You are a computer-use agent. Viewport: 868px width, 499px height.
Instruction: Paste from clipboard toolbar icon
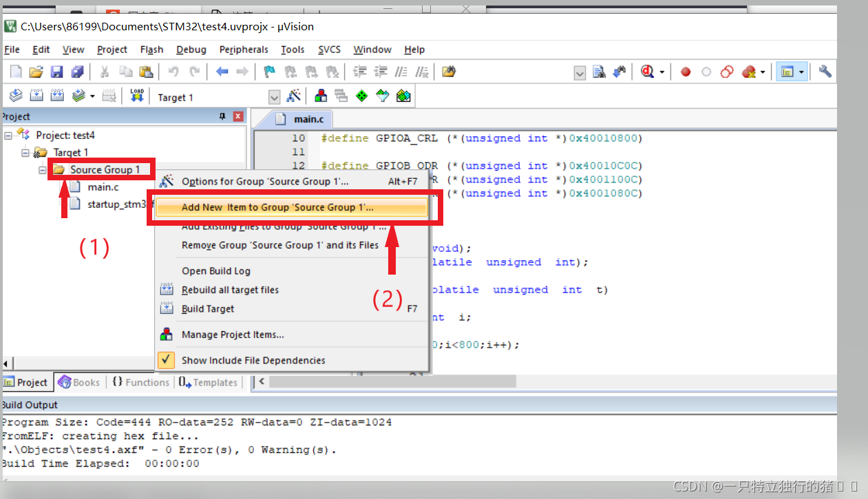pyautogui.click(x=146, y=72)
